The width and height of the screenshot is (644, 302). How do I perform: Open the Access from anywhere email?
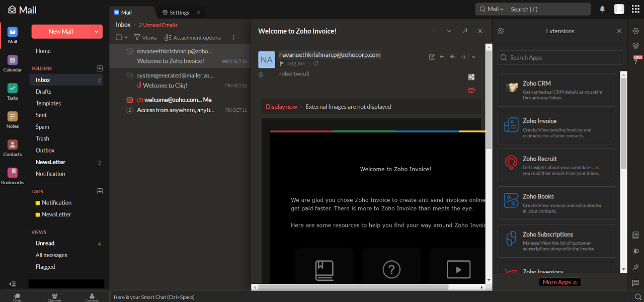[x=180, y=105]
